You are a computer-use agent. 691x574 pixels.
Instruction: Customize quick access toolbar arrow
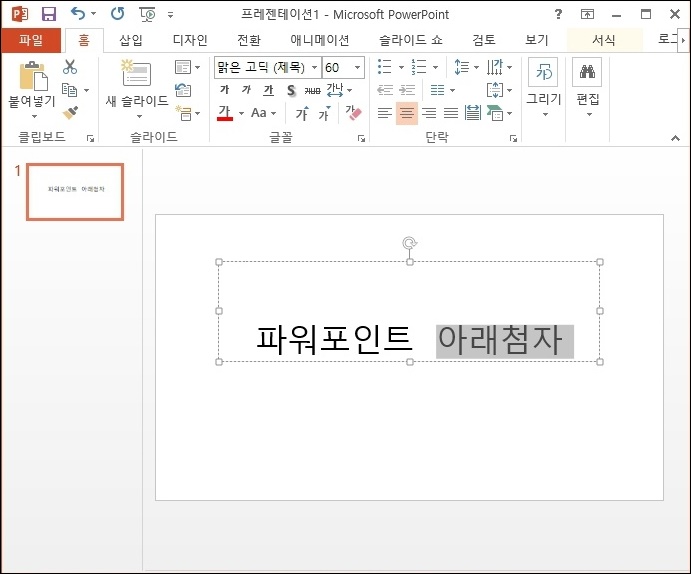tap(171, 15)
